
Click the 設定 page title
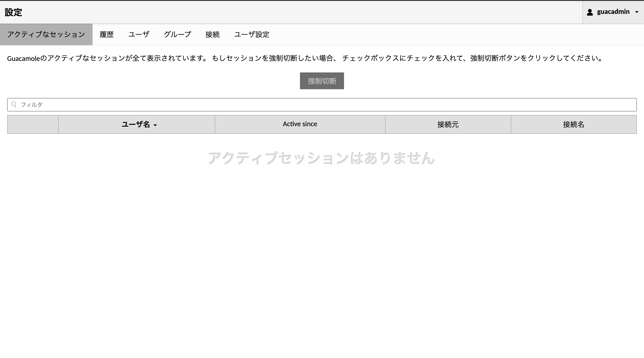tap(13, 12)
